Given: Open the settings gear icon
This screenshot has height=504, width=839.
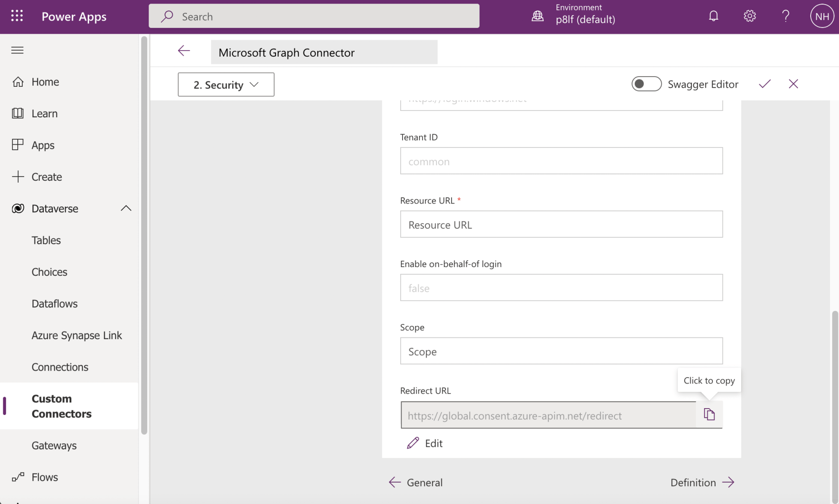Looking at the screenshot, I should pyautogui.click(x=749, y=16).
